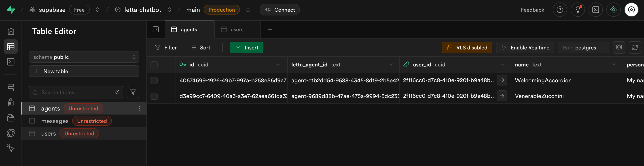Click the RLS disabled button
Image resolution: width=644 pixels, height=166 pixels.
467,47
